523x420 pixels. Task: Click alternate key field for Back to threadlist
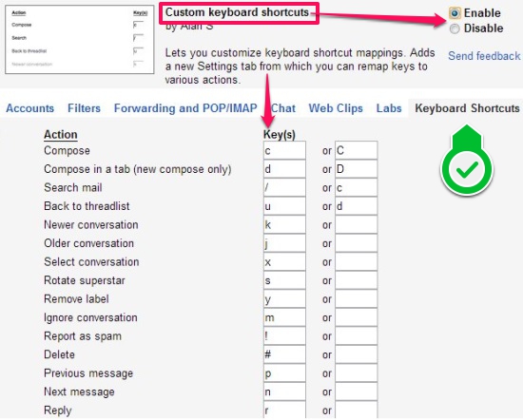[357, 206]
